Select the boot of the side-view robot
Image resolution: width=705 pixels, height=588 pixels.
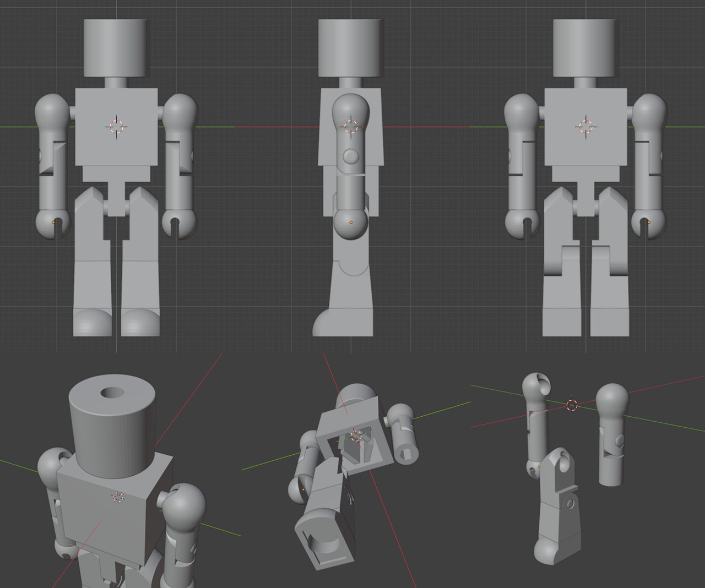coord(343,322)
